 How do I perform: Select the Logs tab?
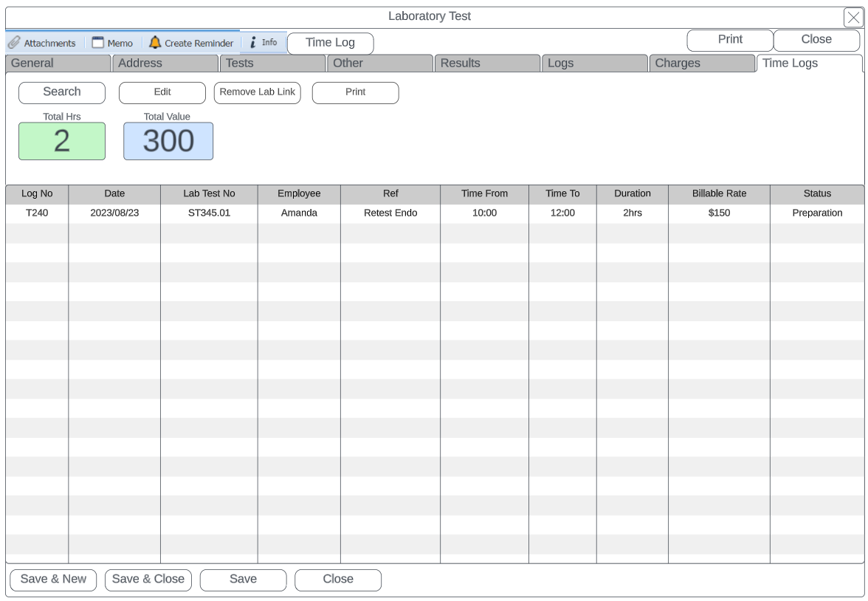(595, 63)
